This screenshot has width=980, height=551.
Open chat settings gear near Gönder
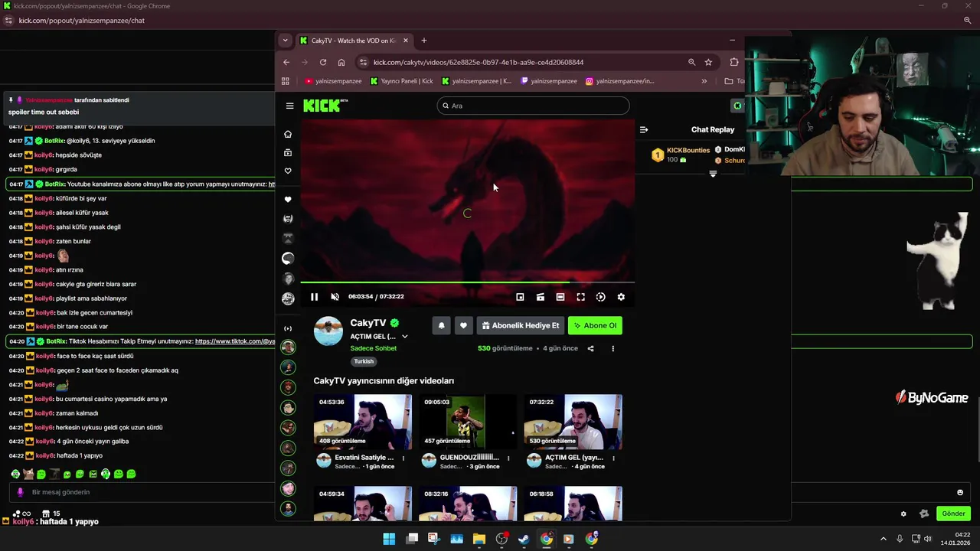tap(903, 514)
